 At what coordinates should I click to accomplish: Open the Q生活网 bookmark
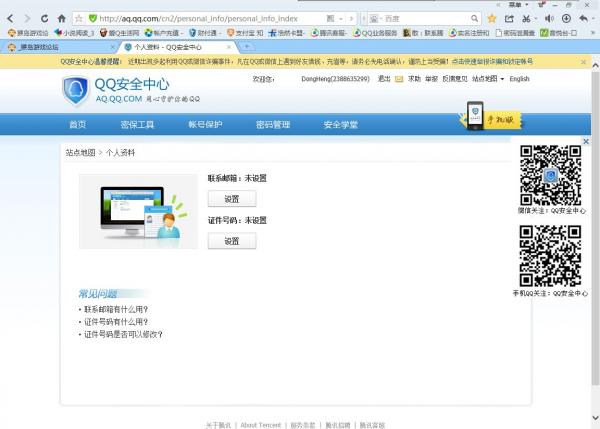pos(119,33)
